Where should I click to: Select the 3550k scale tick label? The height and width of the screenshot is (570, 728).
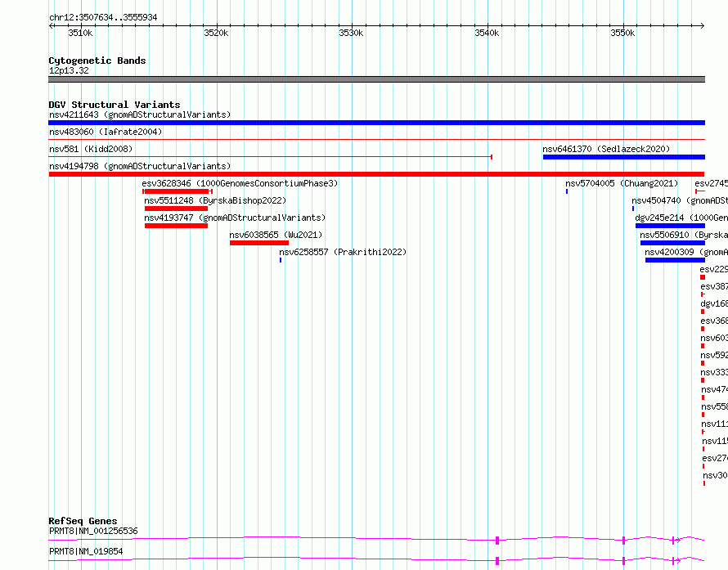[x=622, y=33]
